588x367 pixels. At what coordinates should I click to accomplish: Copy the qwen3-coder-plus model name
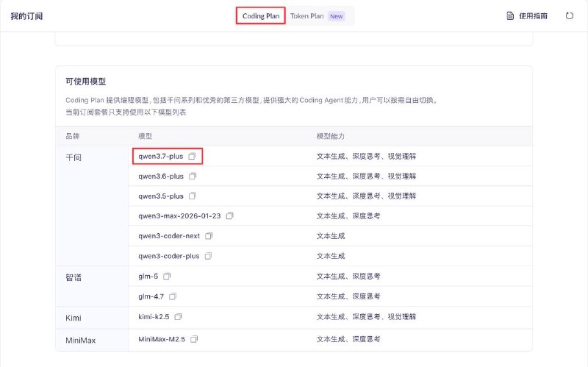[208, 256]
